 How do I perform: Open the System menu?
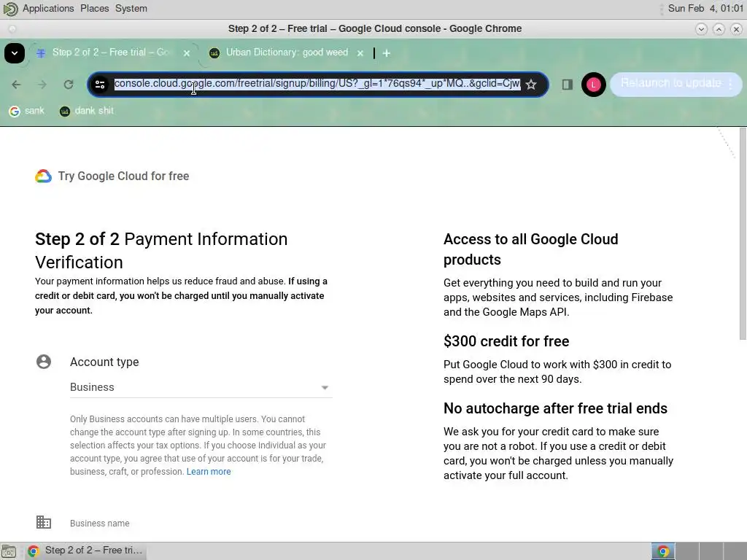coord(131,9)
